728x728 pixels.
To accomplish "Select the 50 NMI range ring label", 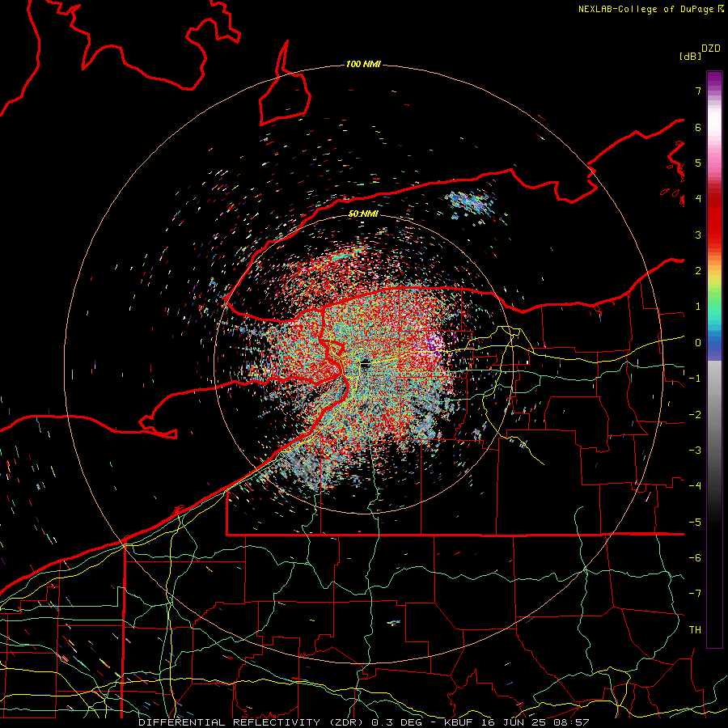I will tap(363, 214).
